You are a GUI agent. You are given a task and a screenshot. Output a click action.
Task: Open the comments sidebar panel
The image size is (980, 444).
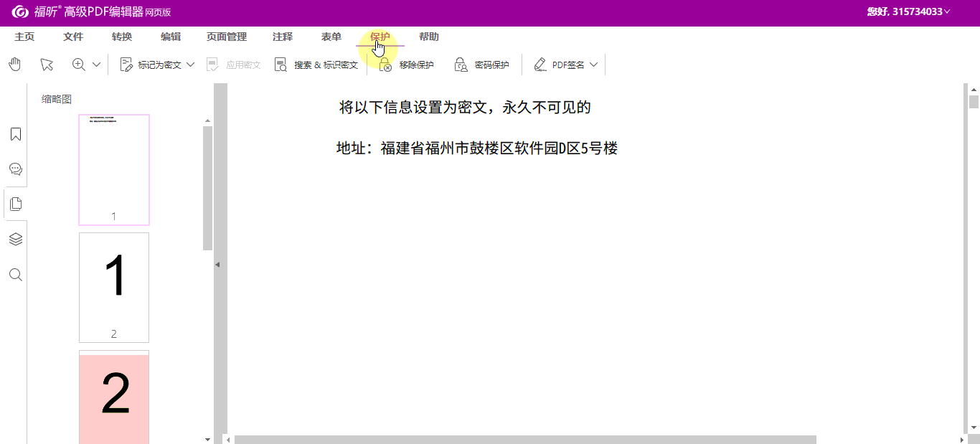pyautogui.click(x=15, y=169)
